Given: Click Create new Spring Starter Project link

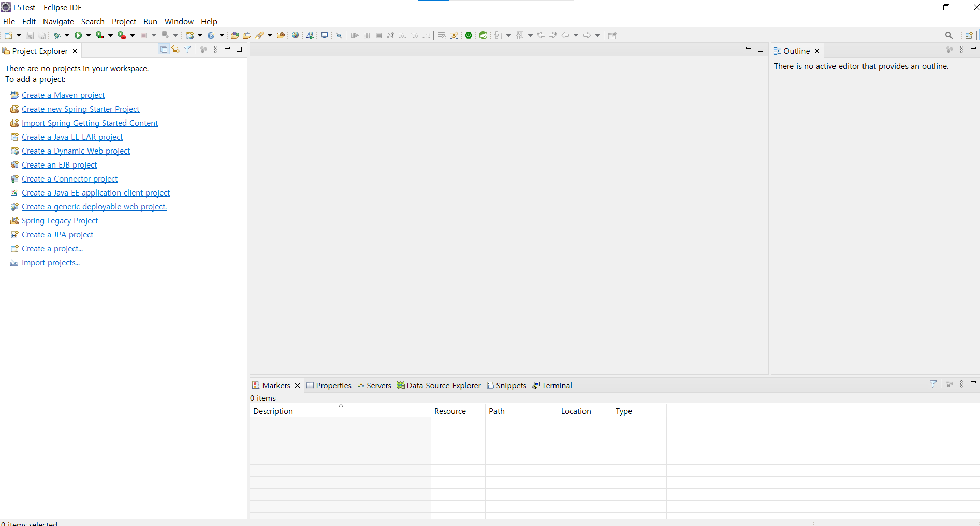Looking at the screenshot, I should pos(81,109).
